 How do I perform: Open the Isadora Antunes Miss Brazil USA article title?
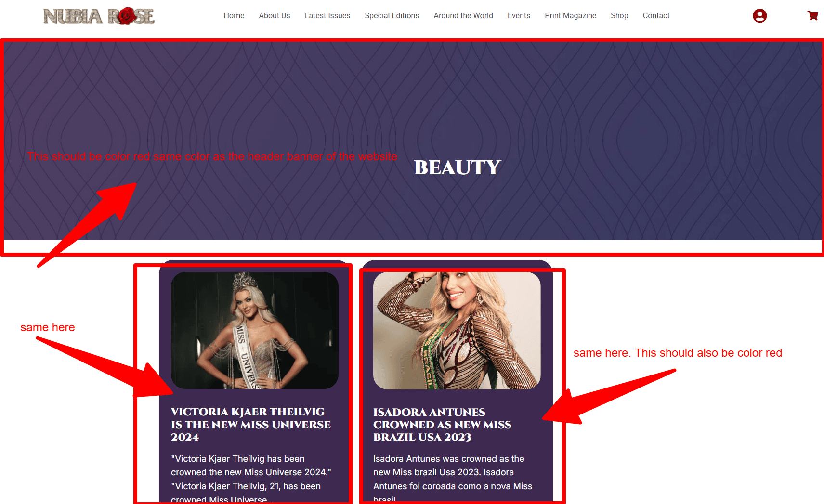tap(442, 425)
